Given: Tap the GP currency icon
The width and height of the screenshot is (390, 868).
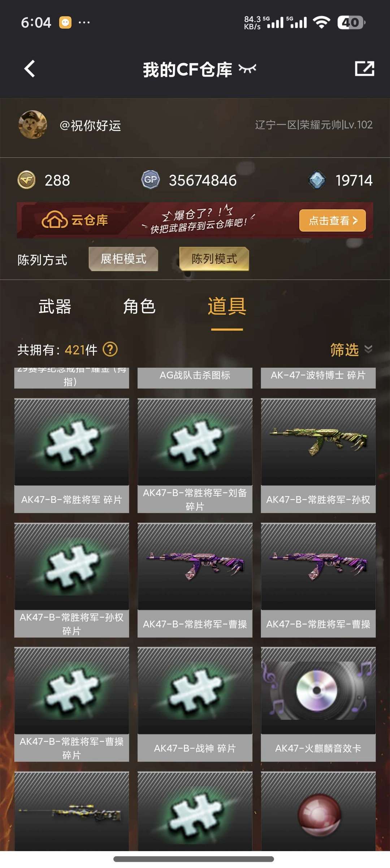Looking at the screenshot, I should (151, 180).
